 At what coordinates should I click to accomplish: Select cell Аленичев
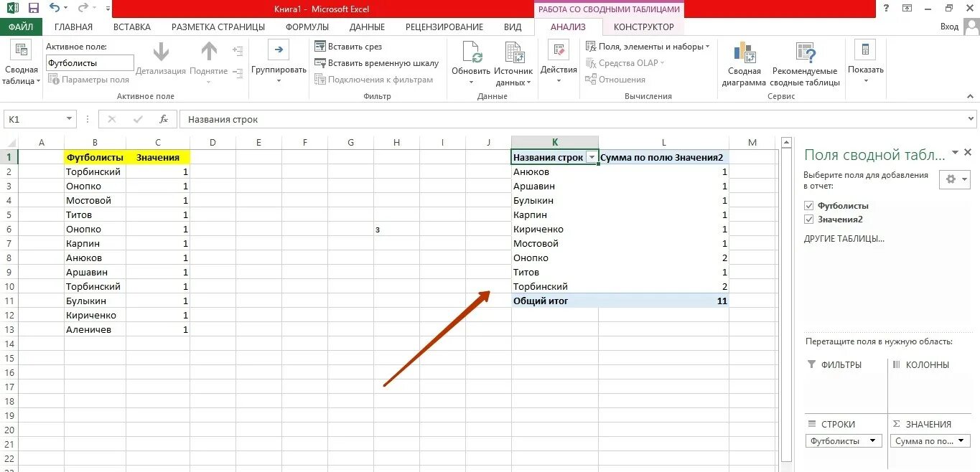point(95,329)
